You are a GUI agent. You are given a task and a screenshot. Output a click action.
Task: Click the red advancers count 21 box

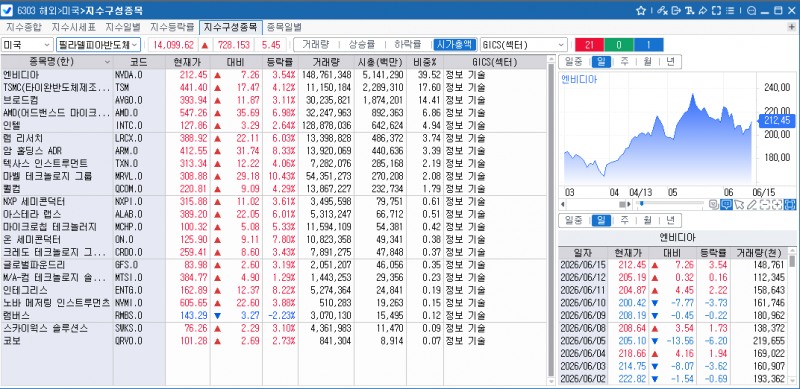point(589,45)
